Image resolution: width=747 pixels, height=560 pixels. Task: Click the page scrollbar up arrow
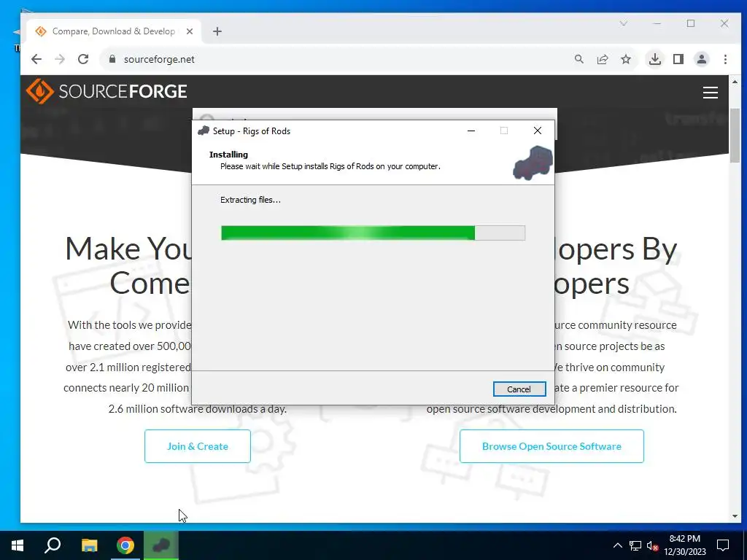735,82
